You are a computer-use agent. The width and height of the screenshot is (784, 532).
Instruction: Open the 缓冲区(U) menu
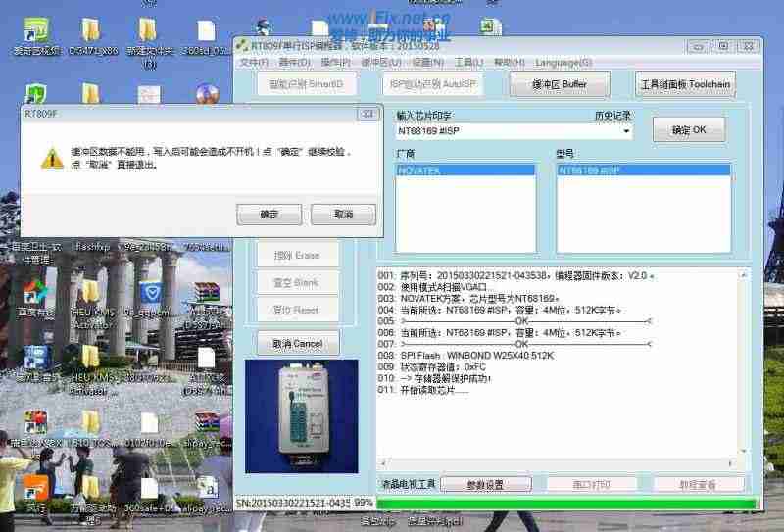[381, 63]
